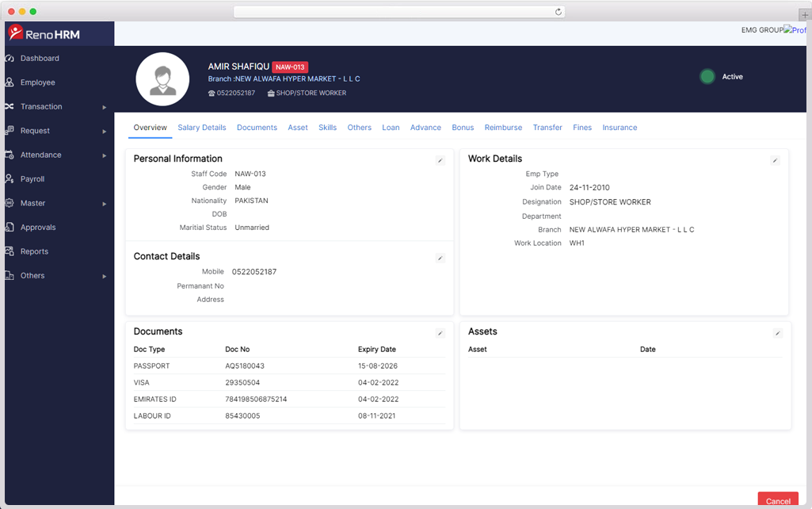The width and height of the screenshot is (812, 509).
Task: Click the Reports icon in sidebar
Action: (x=10, y=251)
